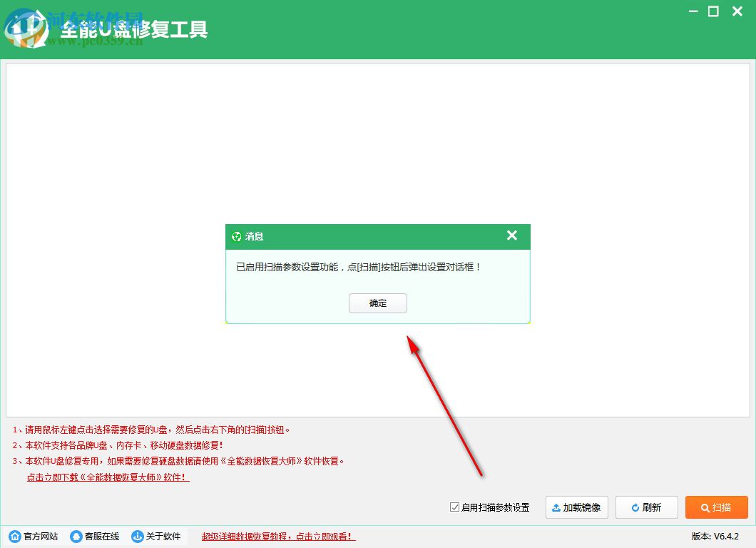
Task: Open the 全能数据恢复大师 download link
Action: (x=107, y=477)
